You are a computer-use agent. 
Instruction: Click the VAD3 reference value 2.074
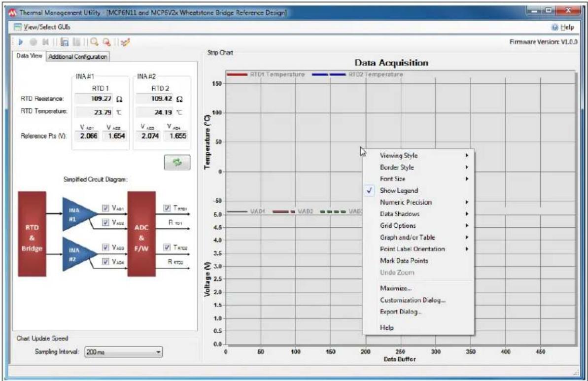tap(150, 136)
